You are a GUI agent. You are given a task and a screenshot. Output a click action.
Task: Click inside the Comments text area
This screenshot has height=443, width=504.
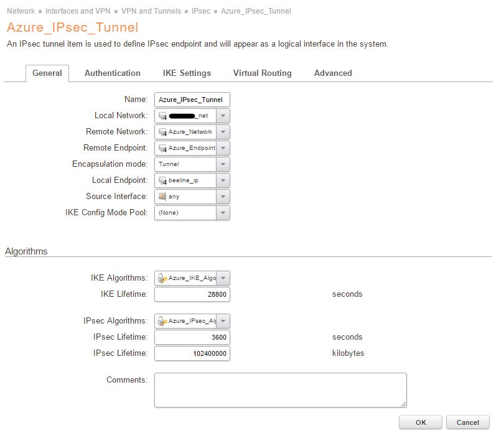point(281,390)
